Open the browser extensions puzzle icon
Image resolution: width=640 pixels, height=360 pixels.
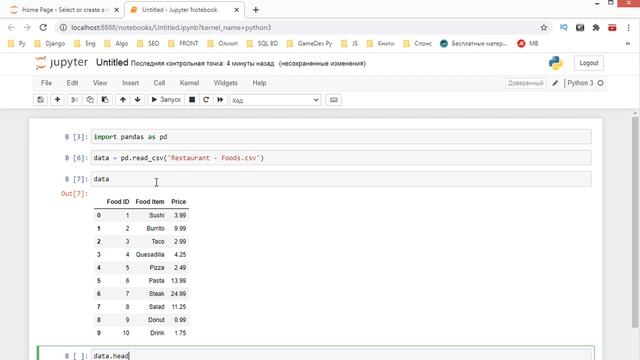[596, 28]
